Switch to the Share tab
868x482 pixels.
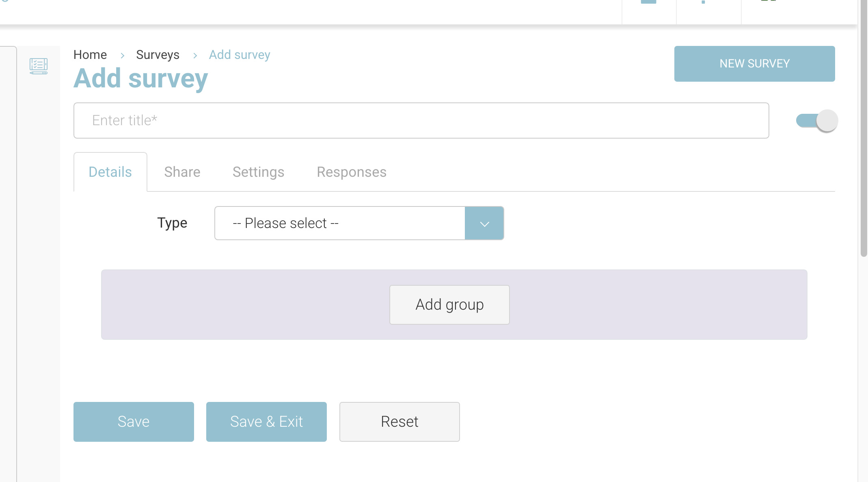click(x=182, y=172)
